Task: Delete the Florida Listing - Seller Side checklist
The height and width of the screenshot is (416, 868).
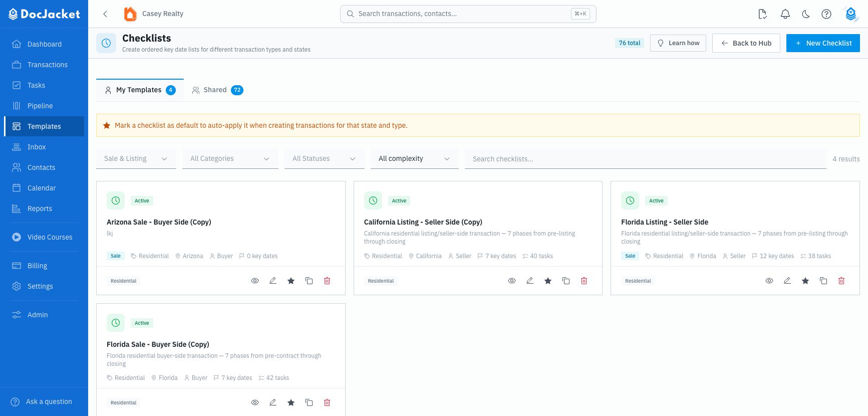Action: 841,281
